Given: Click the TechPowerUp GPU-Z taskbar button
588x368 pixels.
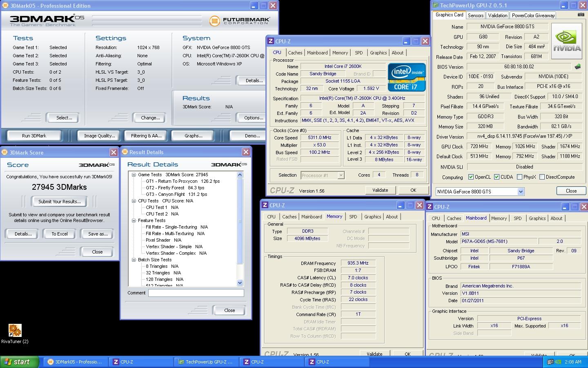Looking at the screenshot, I should (206, 362).
